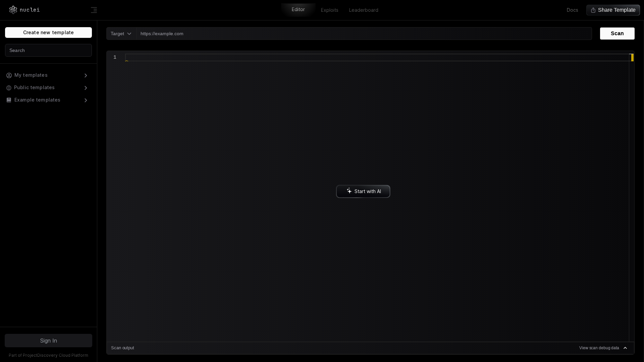
Task: Click the Sign In link
Action: coord(49,340)
